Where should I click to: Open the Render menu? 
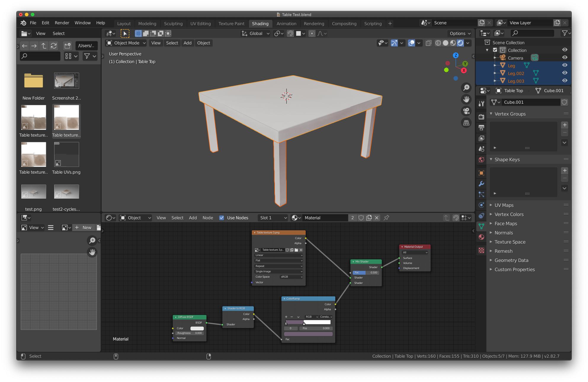pos(62,23)
